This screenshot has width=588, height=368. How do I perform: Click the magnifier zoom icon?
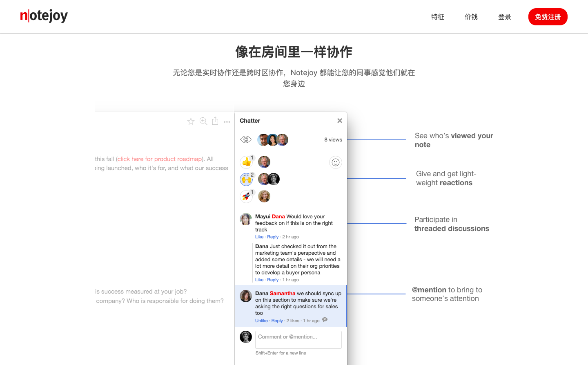(x=203, y=121)
